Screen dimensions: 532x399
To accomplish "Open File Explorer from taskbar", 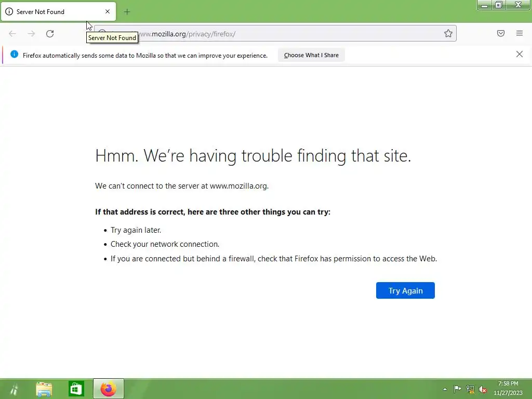I will [44, 389].
